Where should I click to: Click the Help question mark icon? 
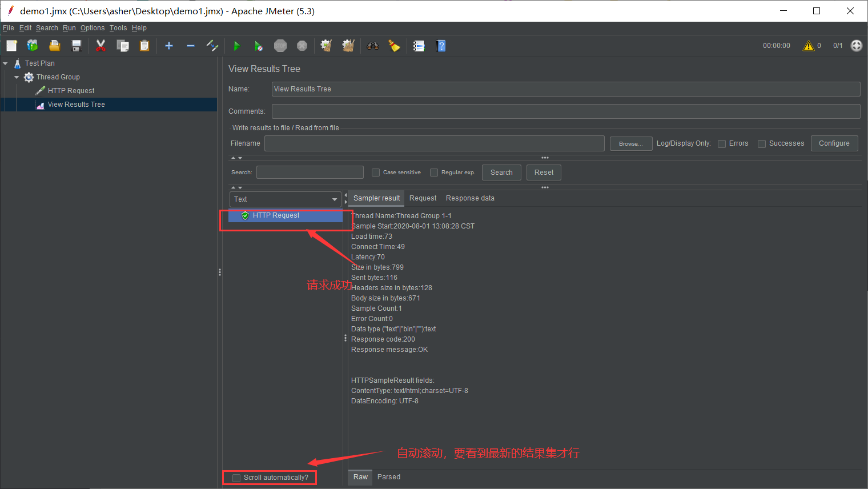pos(441,46)
